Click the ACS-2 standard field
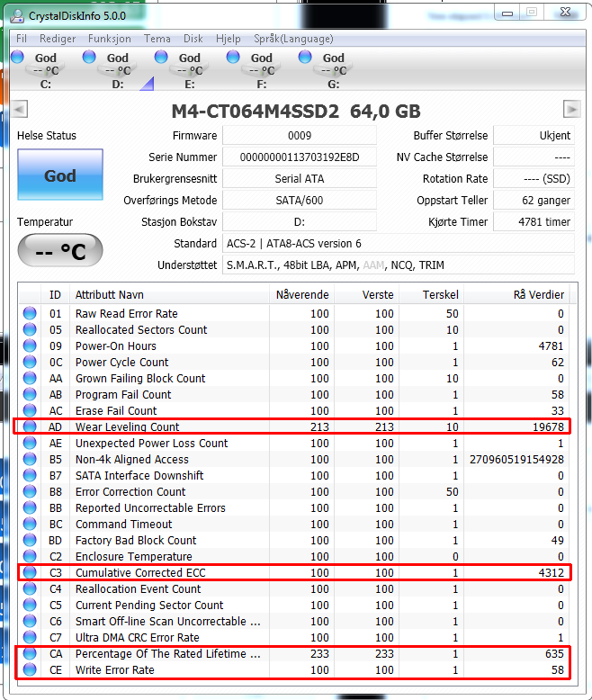 point(399,243)
